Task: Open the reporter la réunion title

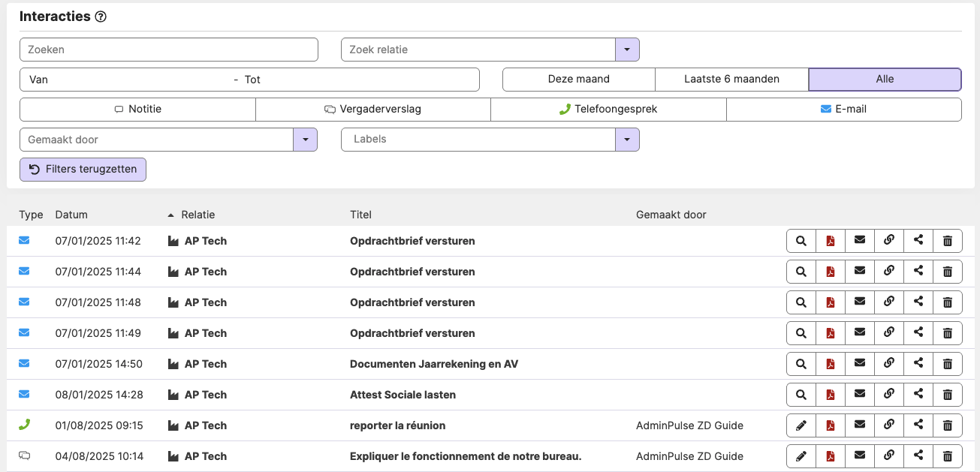Action: 398,425
